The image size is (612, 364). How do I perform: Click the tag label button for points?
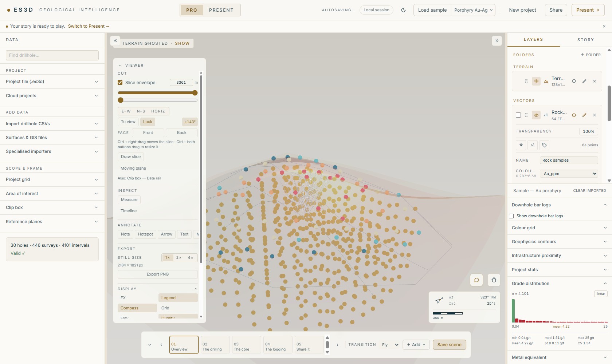(x=544, y=145)
